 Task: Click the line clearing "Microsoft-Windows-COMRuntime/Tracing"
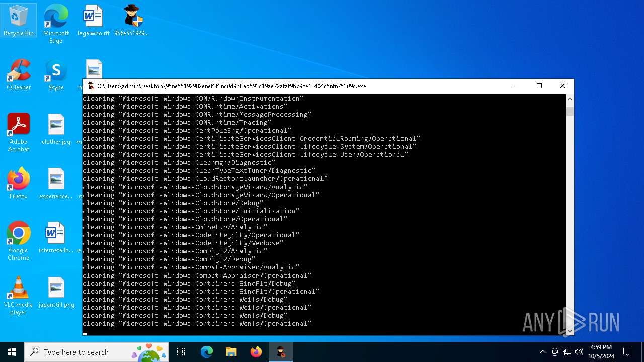pyautogui.click(x=177, y=122)
